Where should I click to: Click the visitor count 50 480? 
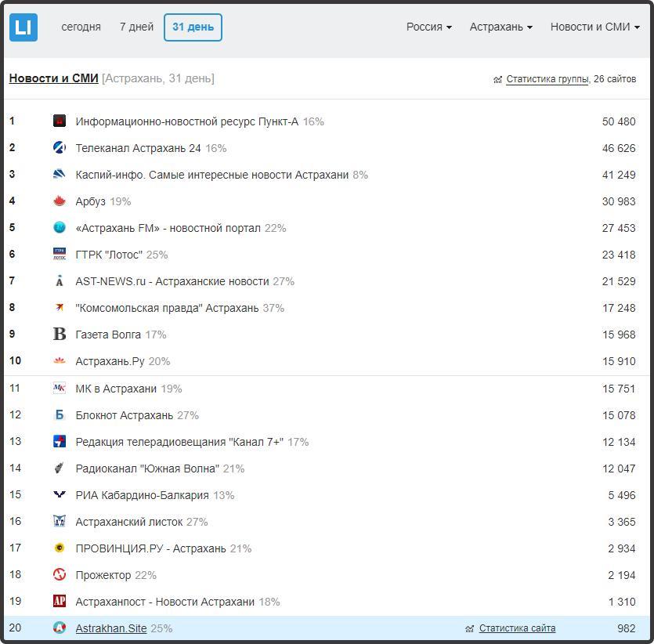619,121
